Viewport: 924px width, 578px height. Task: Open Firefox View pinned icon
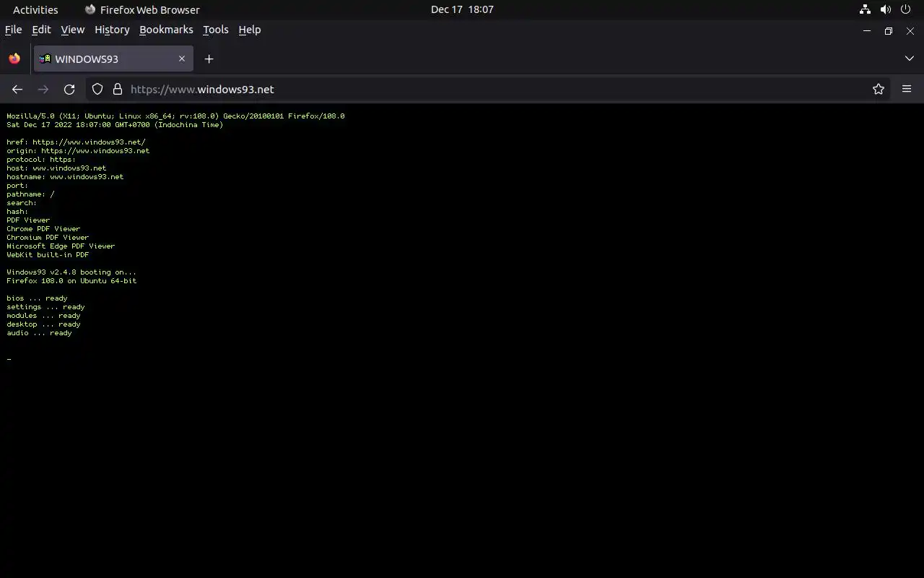point(14,59)
